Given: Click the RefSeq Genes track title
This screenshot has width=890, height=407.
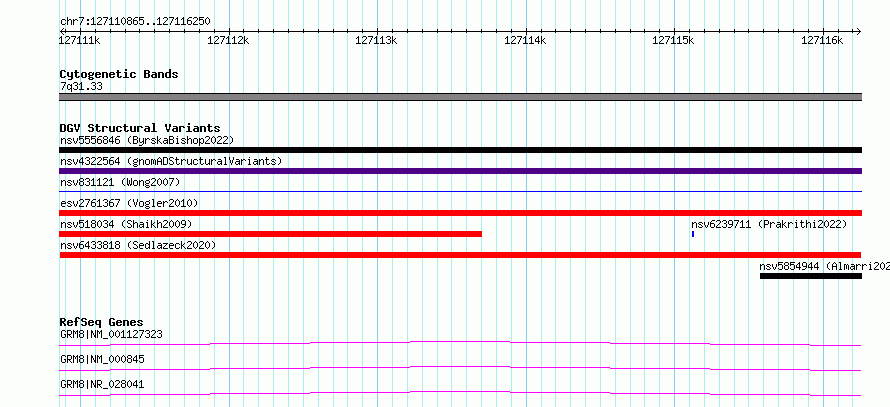Looking at the screenshot, I should tap(102, 322).
